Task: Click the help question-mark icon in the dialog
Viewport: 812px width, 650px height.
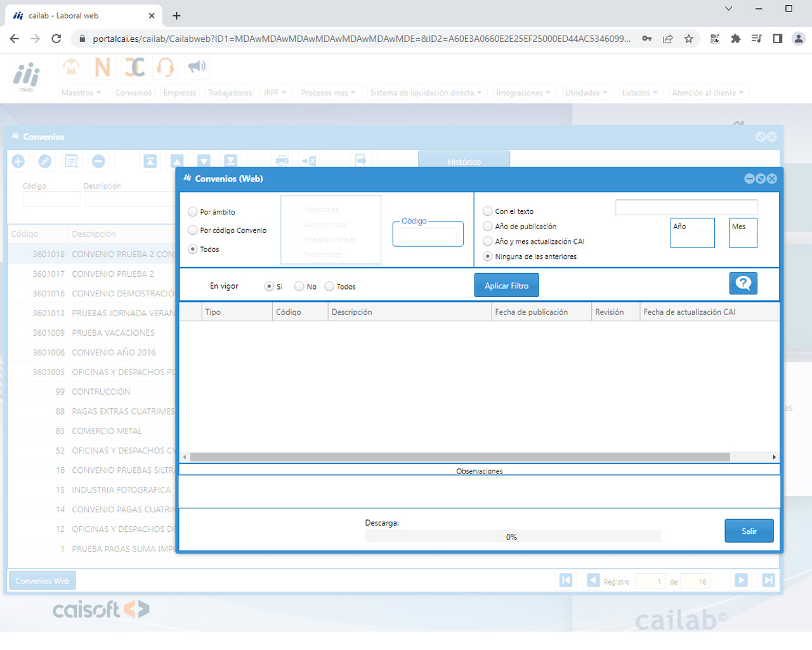Action: click(743, 284)
